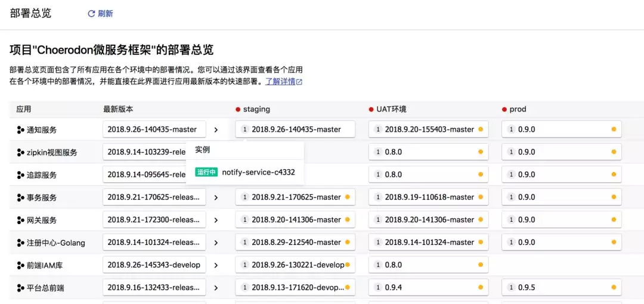Select latest version 2018.9.14-103239 of zipkin视图服务

click(144, 151)
